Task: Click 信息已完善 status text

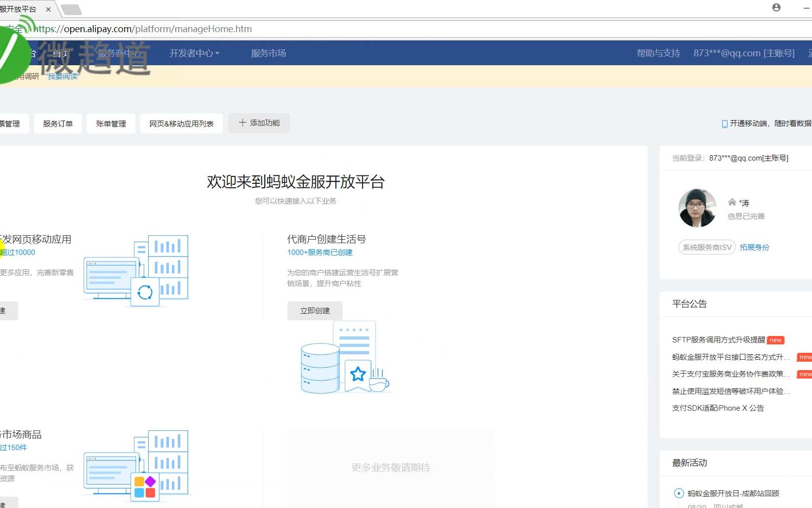Action: pyautogui.click(x=746, y=216)
